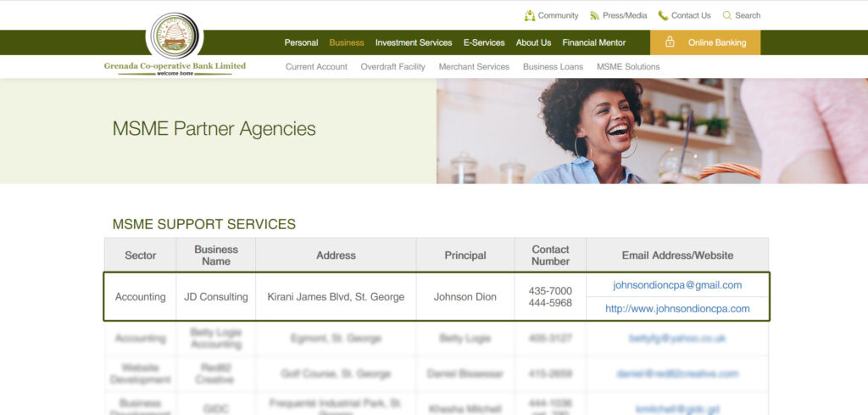The width and height of the screenshot is (868, 415).
Task: Visit the johnsondioncpa.com website link
Action: coord(677,309)
